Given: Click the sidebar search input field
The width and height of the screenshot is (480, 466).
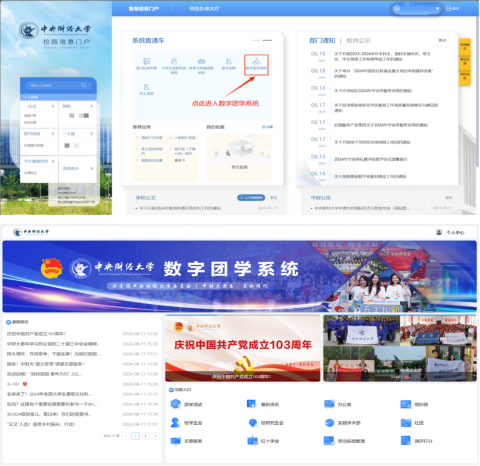Looking at the screenshot, I should tap(53, 85).
